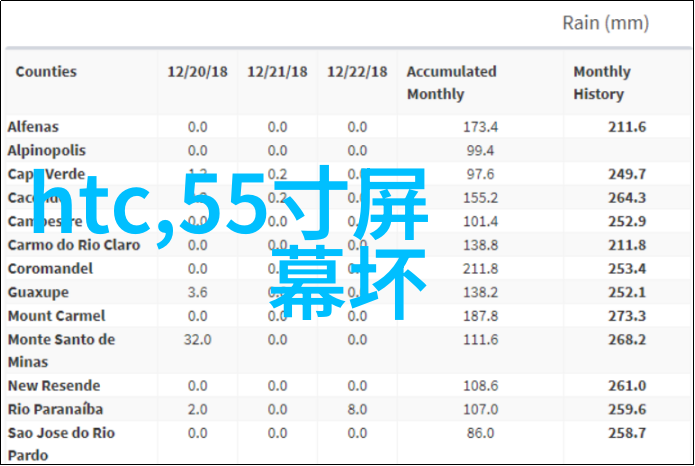
Task: Click New Resende 12/21/18 value 0.0
Action: [277, 386]
